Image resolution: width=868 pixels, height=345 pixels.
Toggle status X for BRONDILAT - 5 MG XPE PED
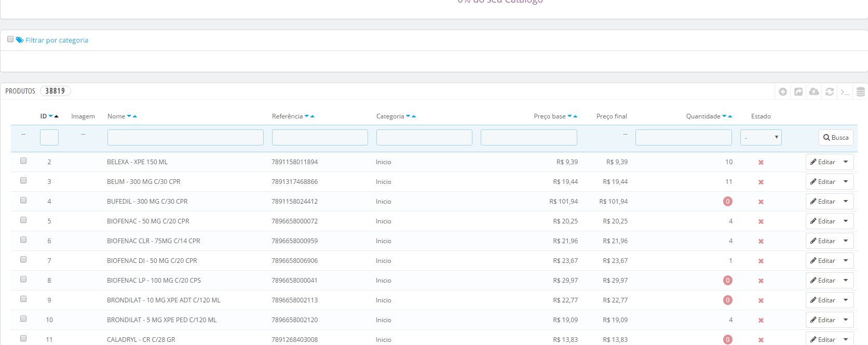coord(761,321)
